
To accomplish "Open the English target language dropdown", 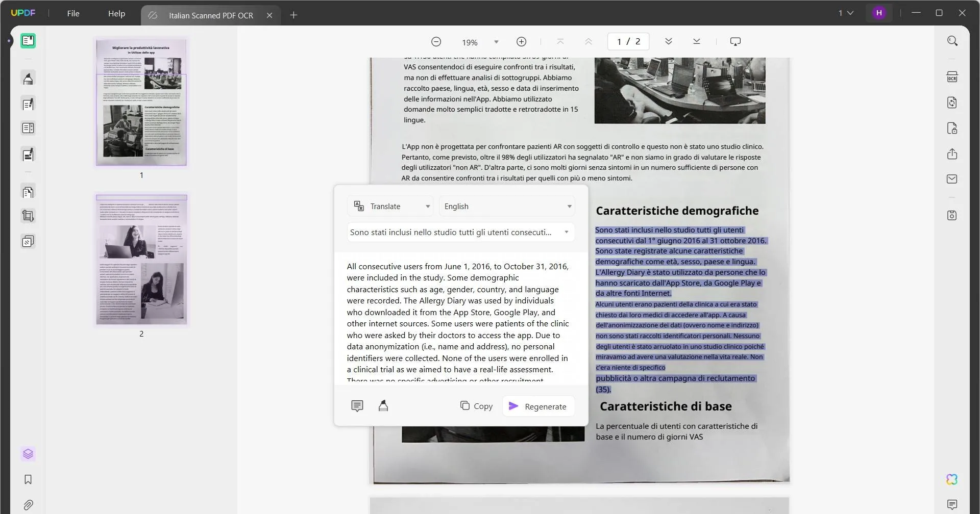I will [507, 206].
